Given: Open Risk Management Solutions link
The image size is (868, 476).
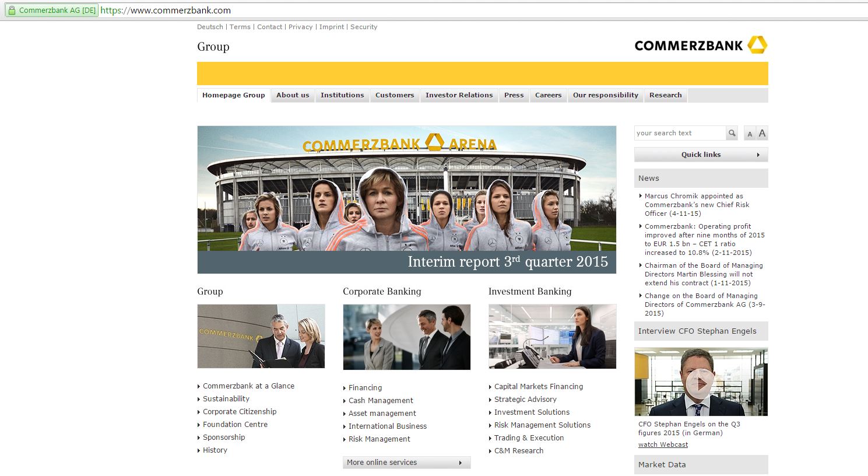Looking at the screenshot, I should 542,425.
